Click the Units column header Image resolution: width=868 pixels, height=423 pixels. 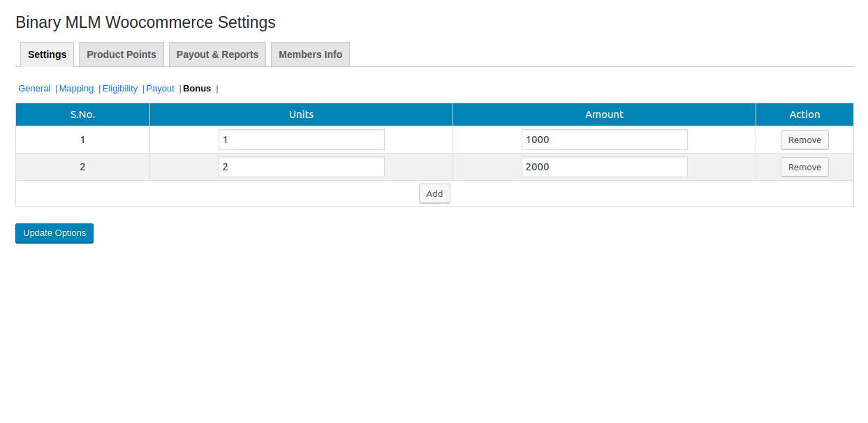[301, 114]
